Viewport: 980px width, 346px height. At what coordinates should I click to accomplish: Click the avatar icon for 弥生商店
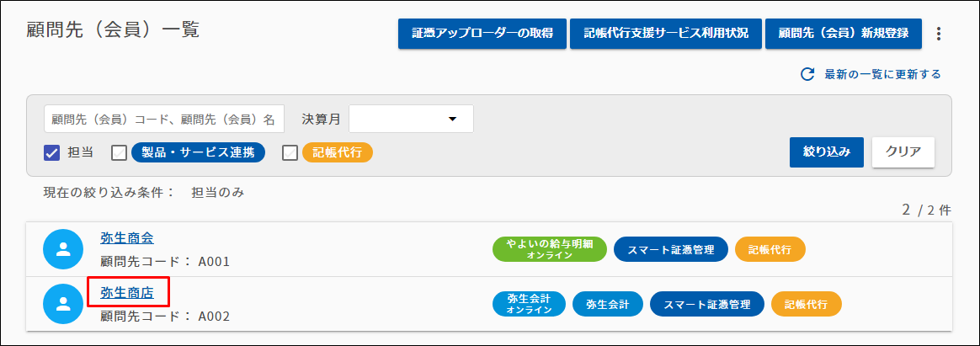63,304
